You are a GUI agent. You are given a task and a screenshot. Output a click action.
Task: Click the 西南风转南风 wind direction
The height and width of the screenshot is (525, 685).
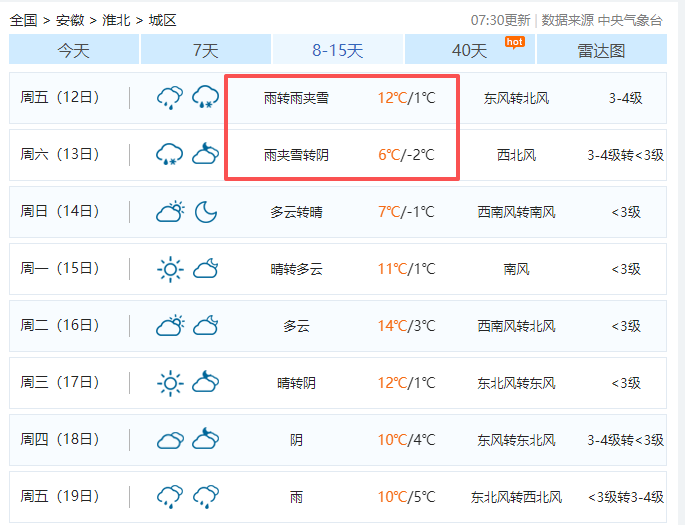tap(516, 212)
